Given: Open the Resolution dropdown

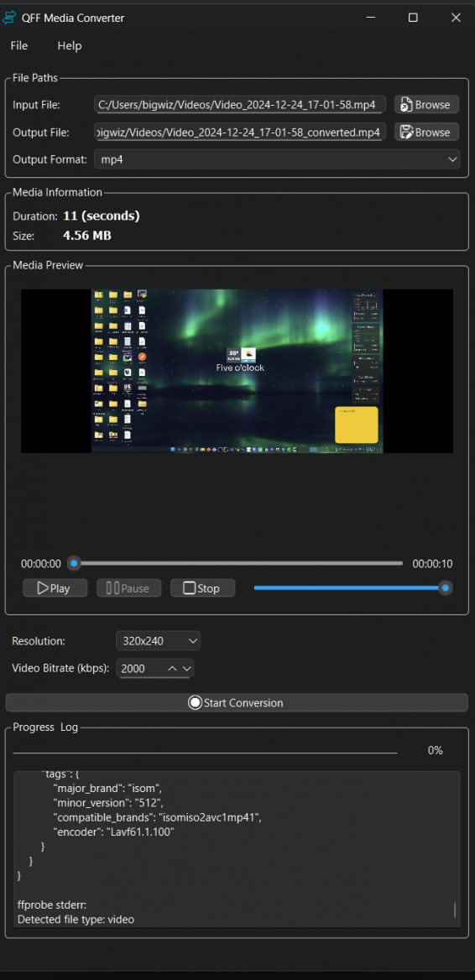Looking at the screenshot, I should 158,641.
